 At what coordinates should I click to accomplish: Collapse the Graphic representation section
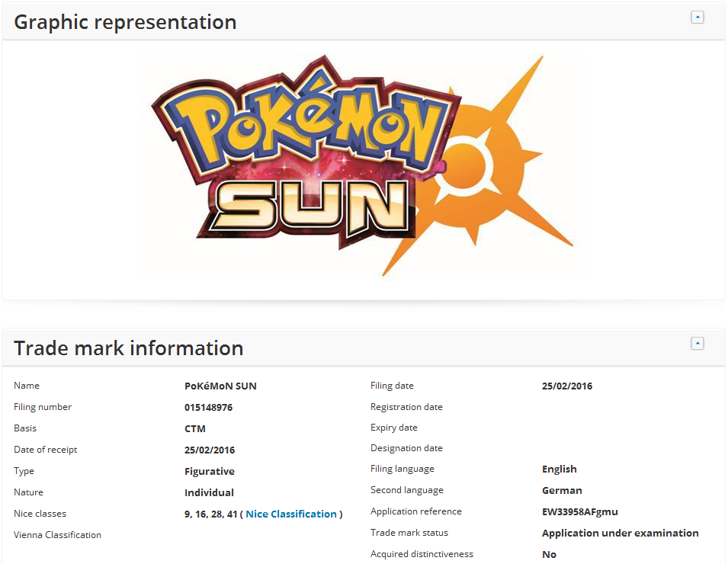tap(697, 18)
